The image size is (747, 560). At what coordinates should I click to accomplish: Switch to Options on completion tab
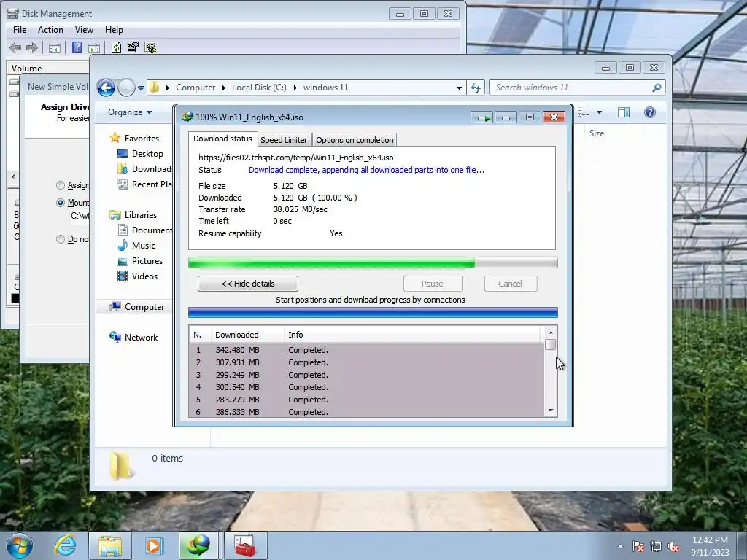(355, 140)
